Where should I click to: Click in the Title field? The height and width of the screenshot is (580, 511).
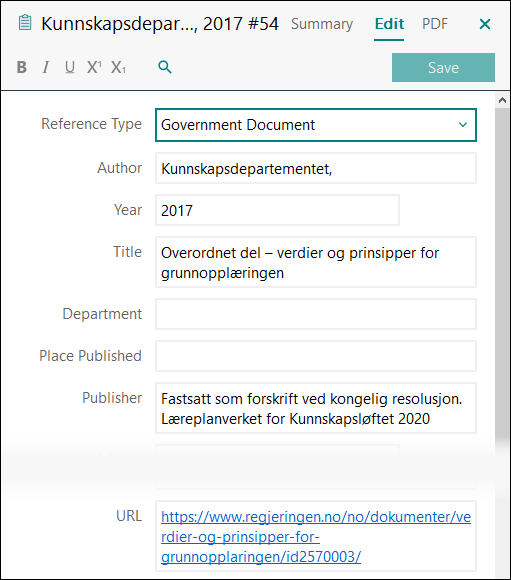click(316, 262)
